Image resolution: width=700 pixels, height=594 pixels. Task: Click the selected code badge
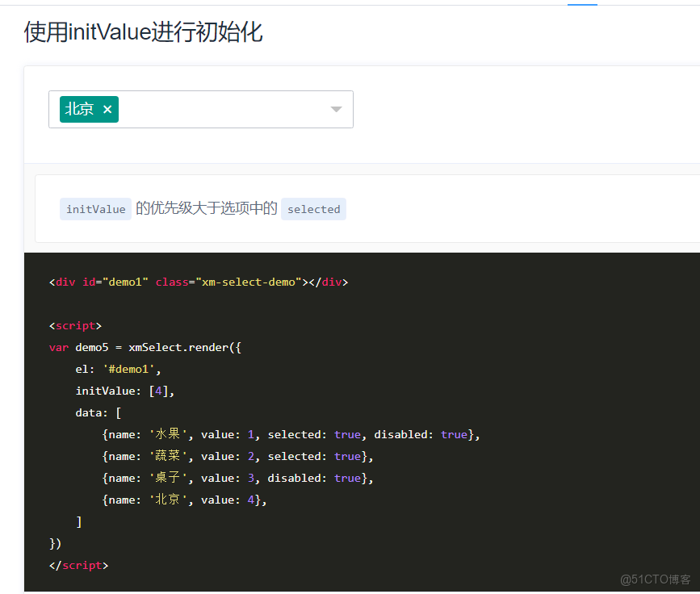(x=313, y=209)
